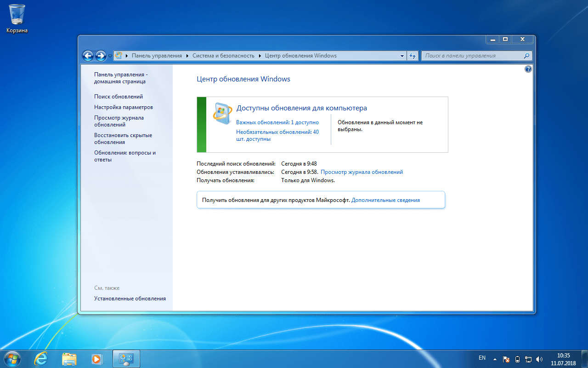The height and width of the screenshot is (368, 588).
Task: Open Action Center from the tray flag icon
Action: pyautogui.click(x=506, y=358)
